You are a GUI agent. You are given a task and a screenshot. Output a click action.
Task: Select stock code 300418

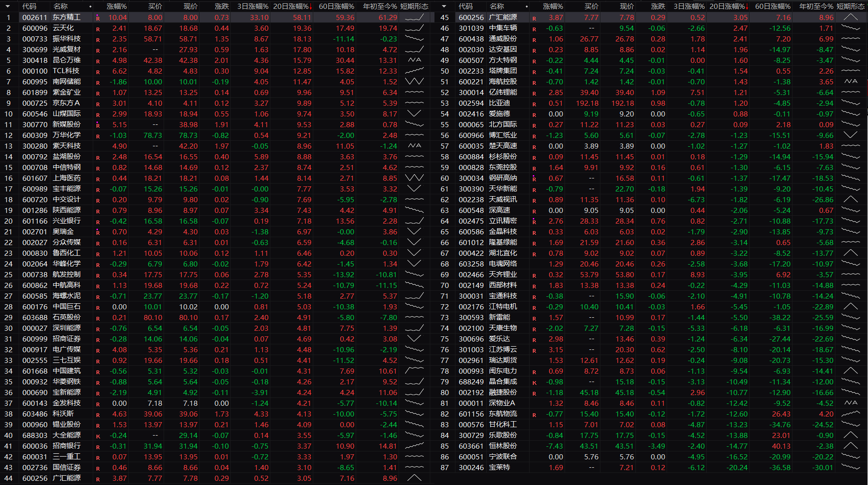pos(35,60)
